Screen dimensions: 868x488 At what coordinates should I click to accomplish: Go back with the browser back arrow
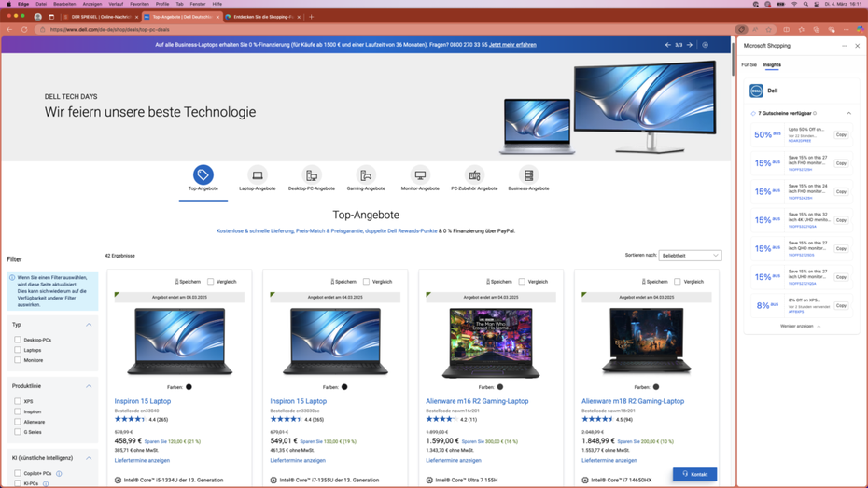[9, 29]
